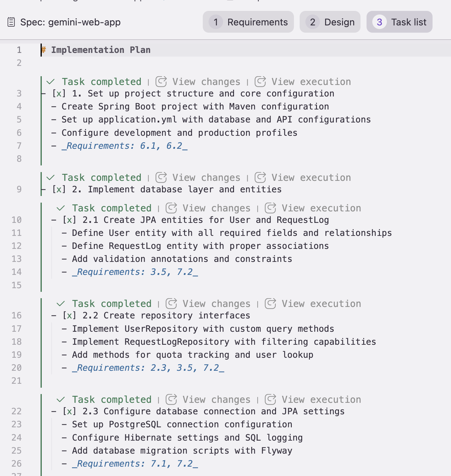Click the green checkmark above task 2.1
Screen dimensions: 451x476
point(61,208)
